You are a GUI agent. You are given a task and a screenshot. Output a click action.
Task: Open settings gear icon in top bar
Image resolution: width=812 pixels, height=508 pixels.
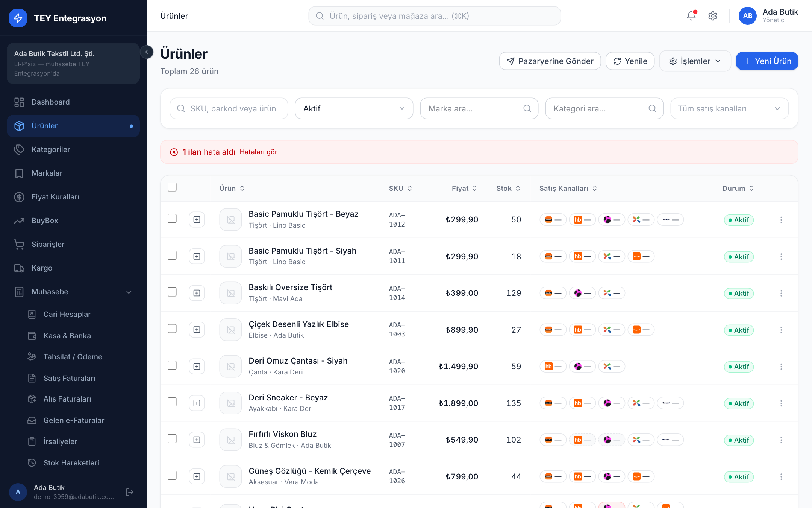(x=712, y=16)
